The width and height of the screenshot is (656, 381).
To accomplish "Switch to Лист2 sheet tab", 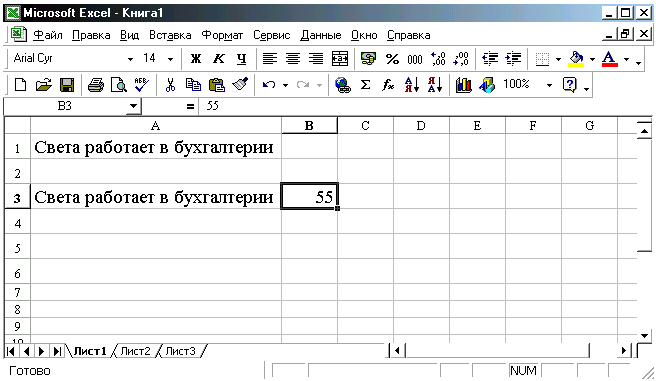I will (x=136, y=351).
